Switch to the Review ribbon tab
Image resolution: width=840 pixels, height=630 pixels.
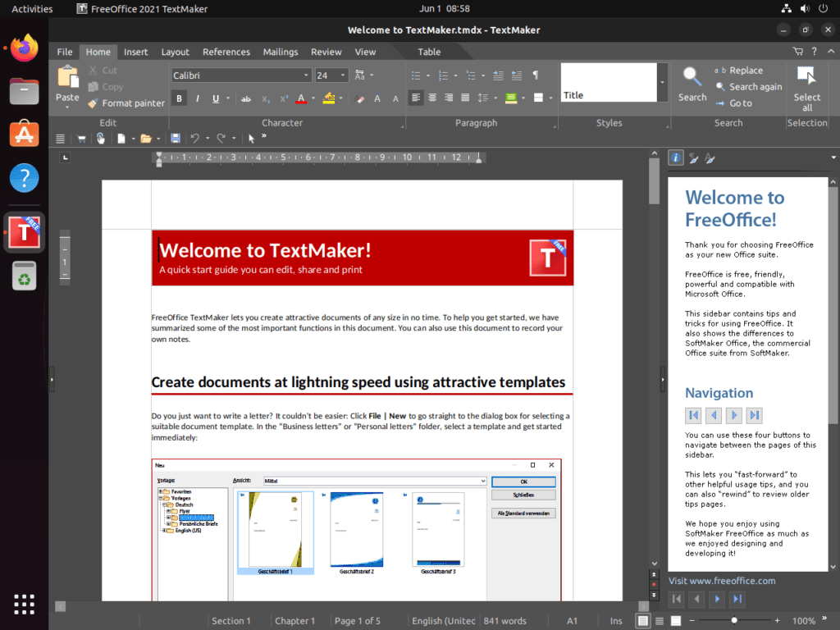click(326, 51)
